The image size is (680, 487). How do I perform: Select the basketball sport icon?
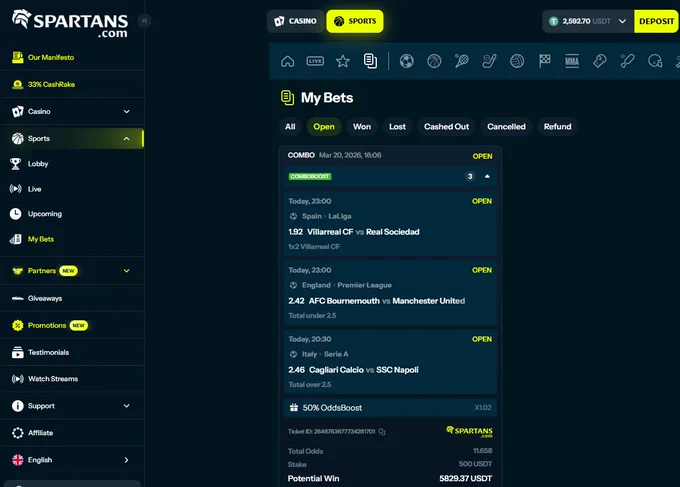tap(434, 61)
